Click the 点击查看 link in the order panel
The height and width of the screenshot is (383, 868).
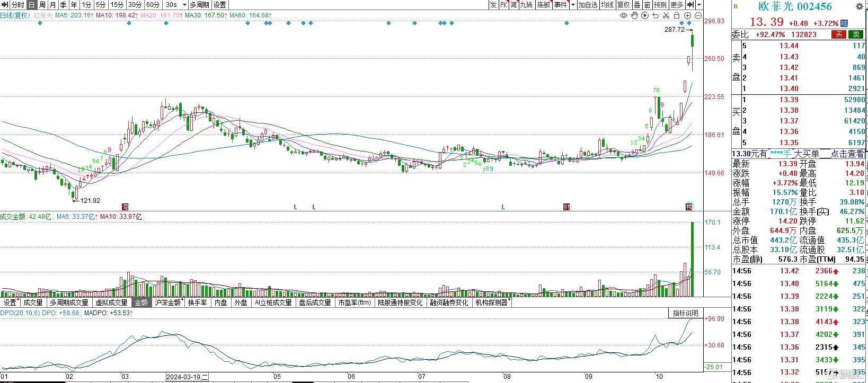847,154
